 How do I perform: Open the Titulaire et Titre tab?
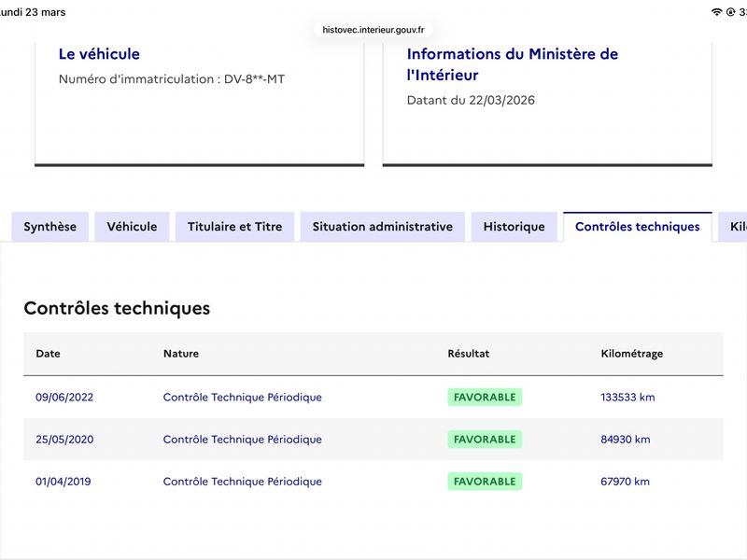click(x=235, y=227)
